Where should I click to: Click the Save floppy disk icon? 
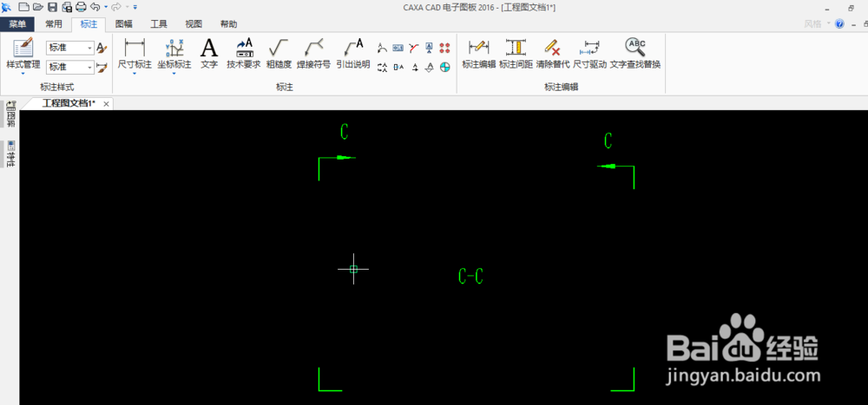point(53,7)
